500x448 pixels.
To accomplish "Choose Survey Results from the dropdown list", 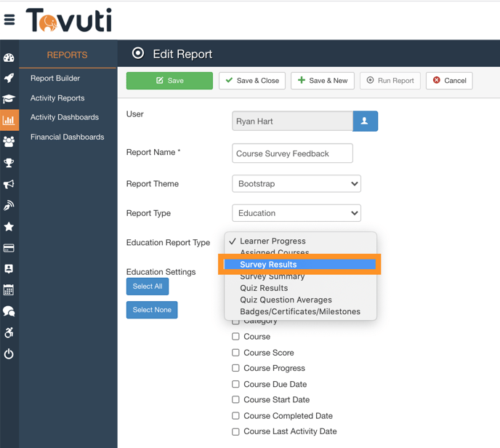I will 299,265.
